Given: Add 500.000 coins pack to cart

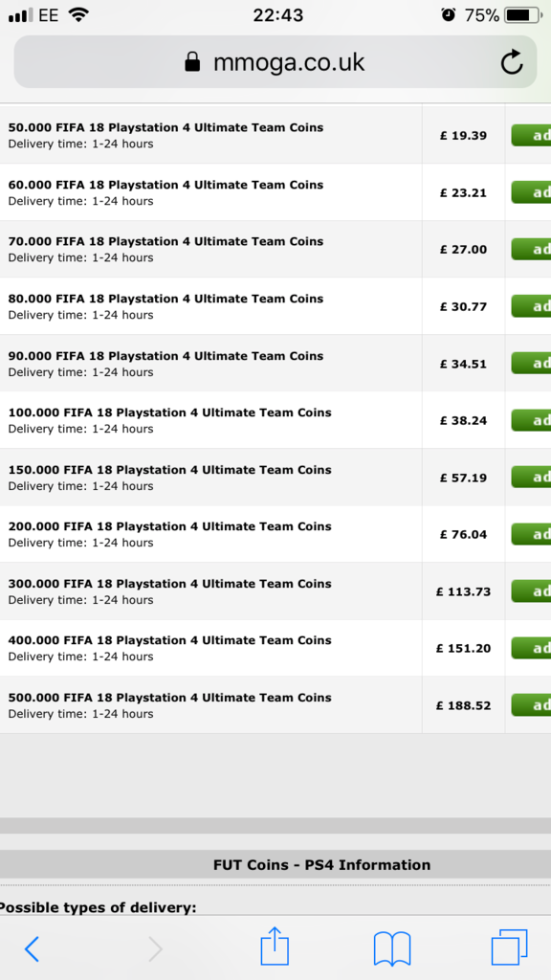Looking at the screenshot, I should pyautogui.click(x=531, y=705).
